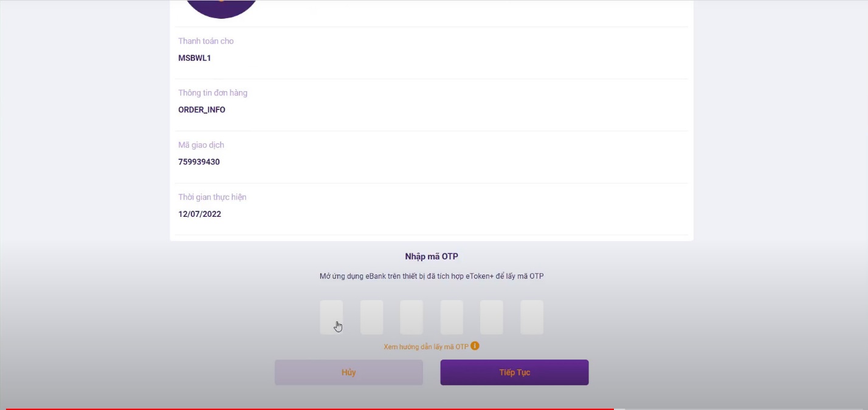Focus the fourth OTP digit box
This screenshot has height=410, width=868.
452,317
